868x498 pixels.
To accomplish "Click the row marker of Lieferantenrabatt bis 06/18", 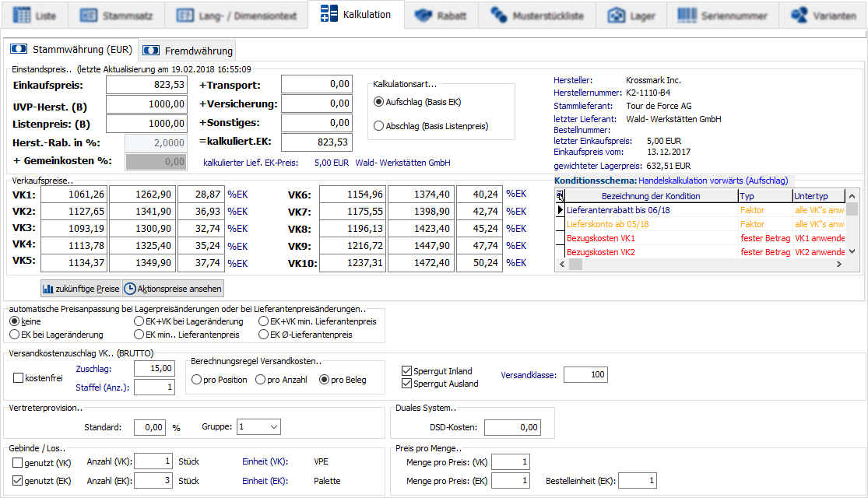I will tap(561, 210).
